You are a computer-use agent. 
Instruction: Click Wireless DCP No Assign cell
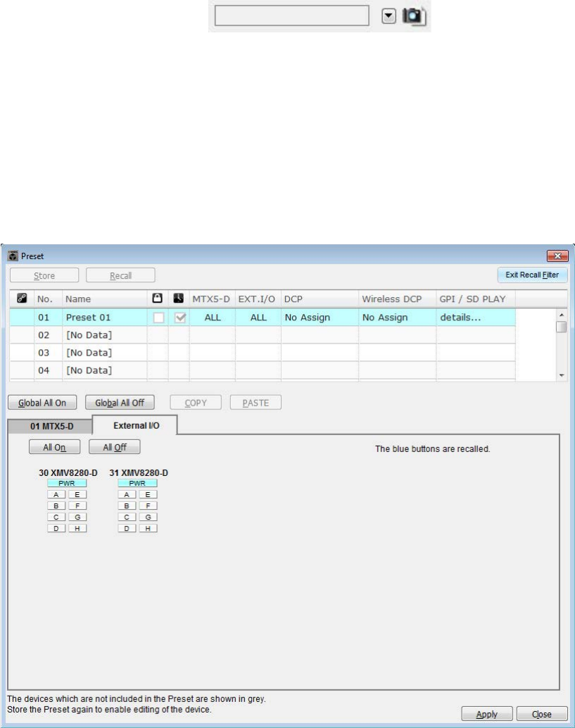(397, 318)
